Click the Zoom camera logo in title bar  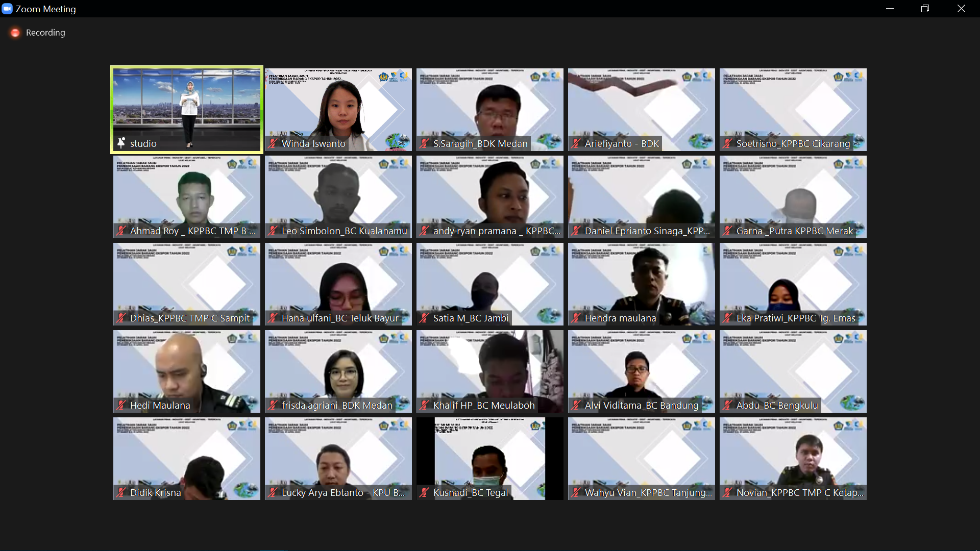coord(7,9)
